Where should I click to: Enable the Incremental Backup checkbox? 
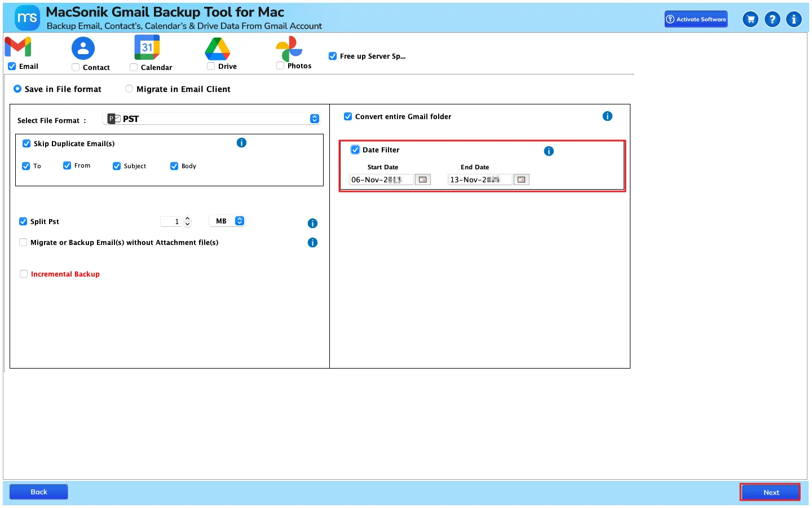click(24, 274)
